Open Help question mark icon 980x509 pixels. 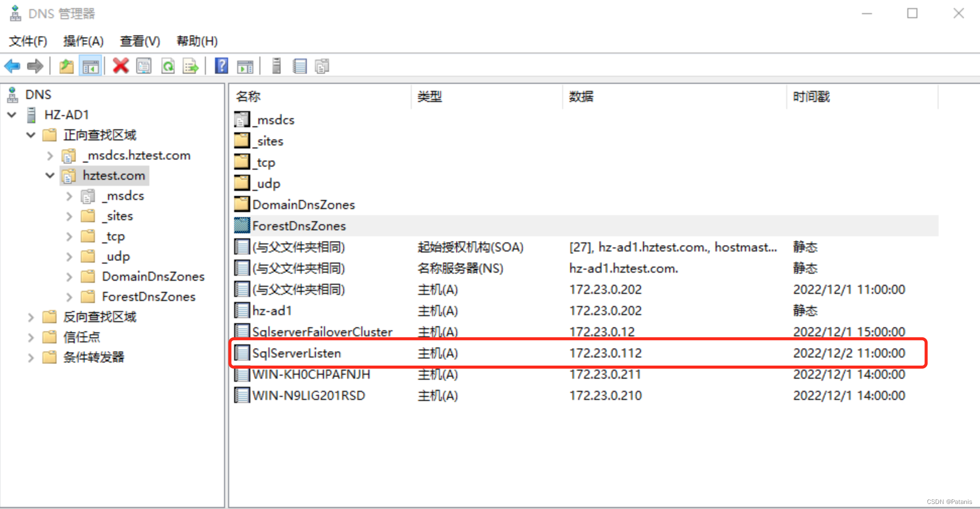[x=221, y=66]
